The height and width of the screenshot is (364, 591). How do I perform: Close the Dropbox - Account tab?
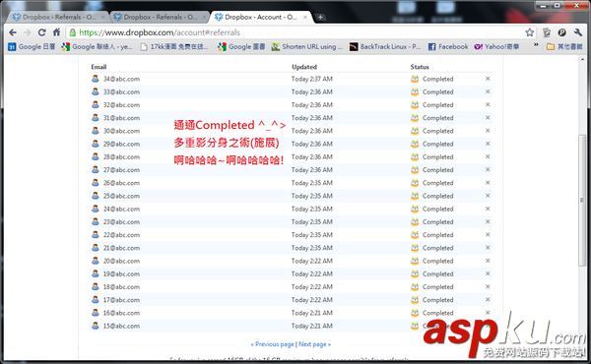(x=305, y=18)
